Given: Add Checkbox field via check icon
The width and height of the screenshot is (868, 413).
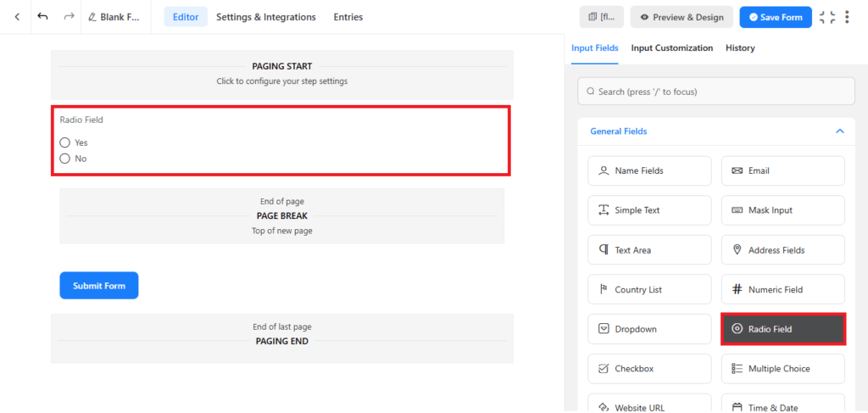Looking at the screenshot, I should coord(604,369).
